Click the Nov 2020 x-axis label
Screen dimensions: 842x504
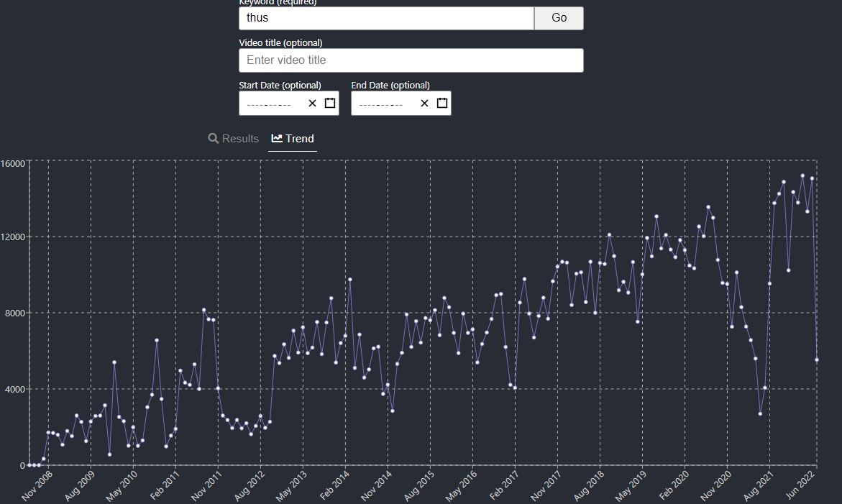pyautogui.click(x=715, y=486)
